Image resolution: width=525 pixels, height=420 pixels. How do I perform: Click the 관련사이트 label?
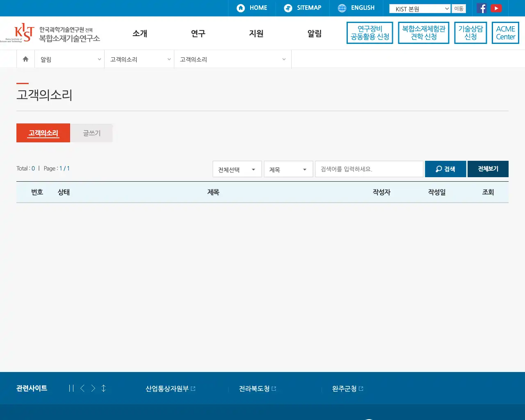(32, 388)
